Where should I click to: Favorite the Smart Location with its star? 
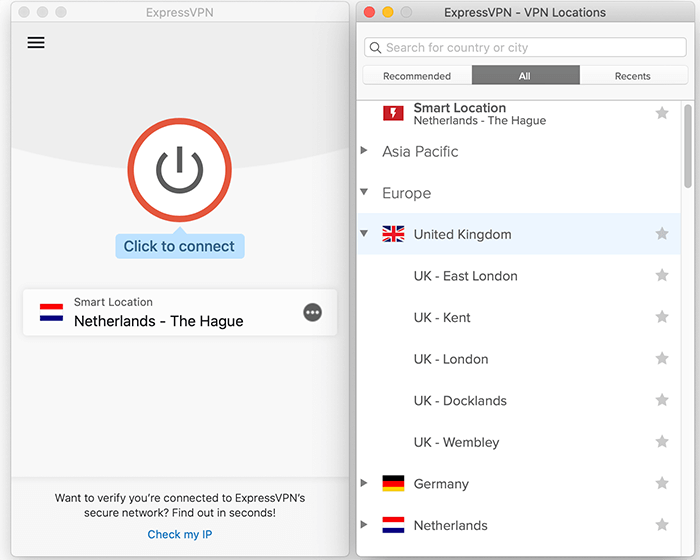[662, 113]
